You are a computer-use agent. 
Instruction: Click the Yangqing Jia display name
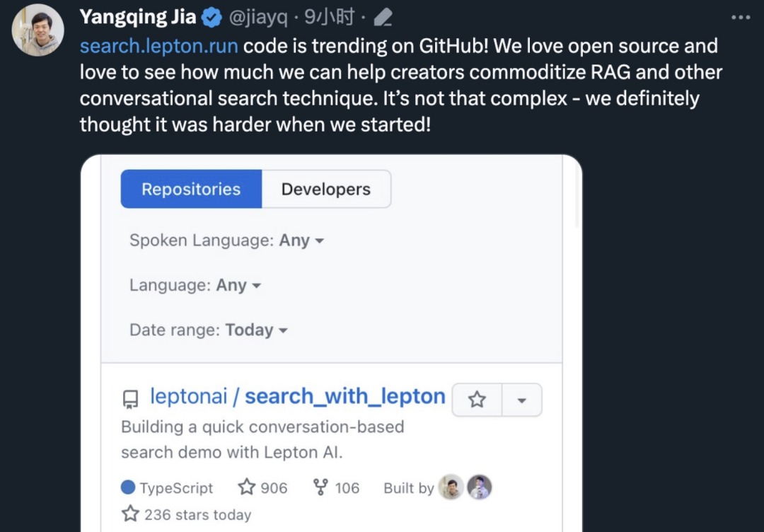point(138,18)
